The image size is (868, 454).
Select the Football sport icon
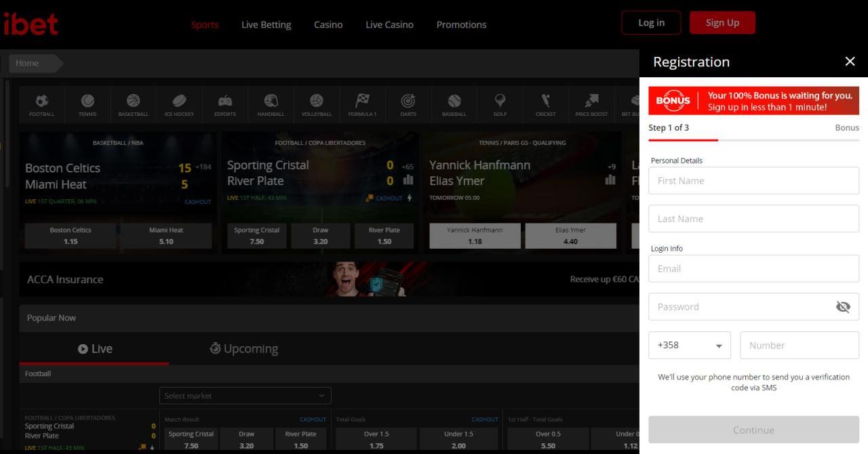point(41,104)
